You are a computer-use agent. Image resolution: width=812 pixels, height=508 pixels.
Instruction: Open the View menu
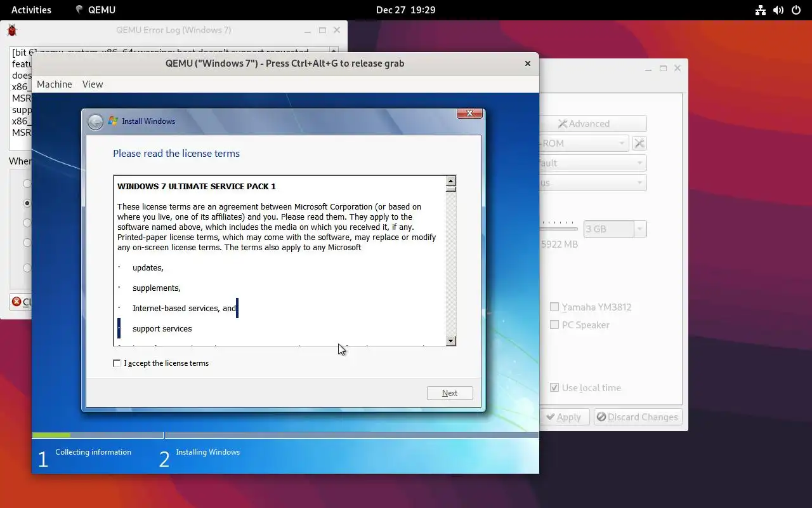point(93,84)
